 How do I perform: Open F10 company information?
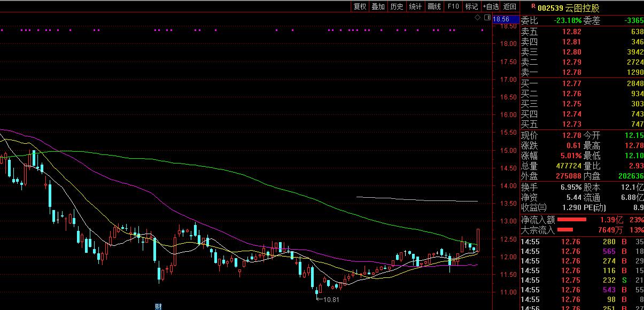pyautogui.click(x=453, y=6)
